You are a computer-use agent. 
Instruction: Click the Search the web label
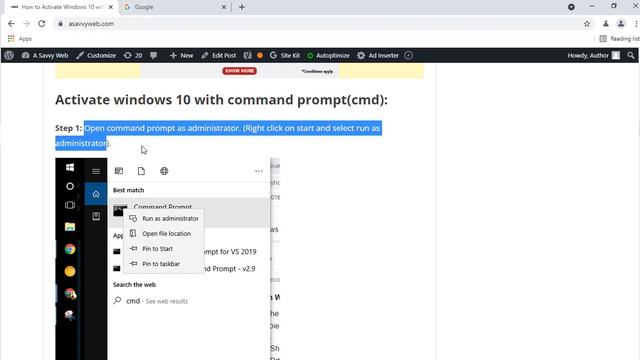(x=134, y=284)
